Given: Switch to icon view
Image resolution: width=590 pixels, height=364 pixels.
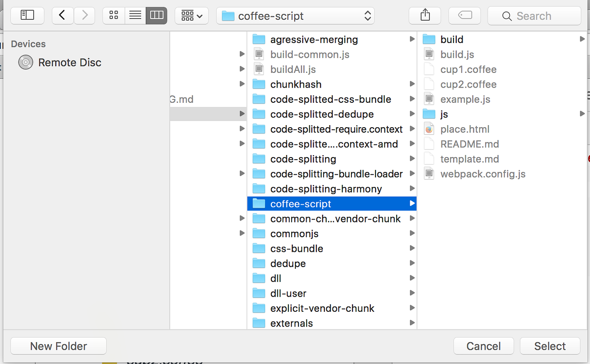Looking at the screenshot, I should (x=114, y=15).
